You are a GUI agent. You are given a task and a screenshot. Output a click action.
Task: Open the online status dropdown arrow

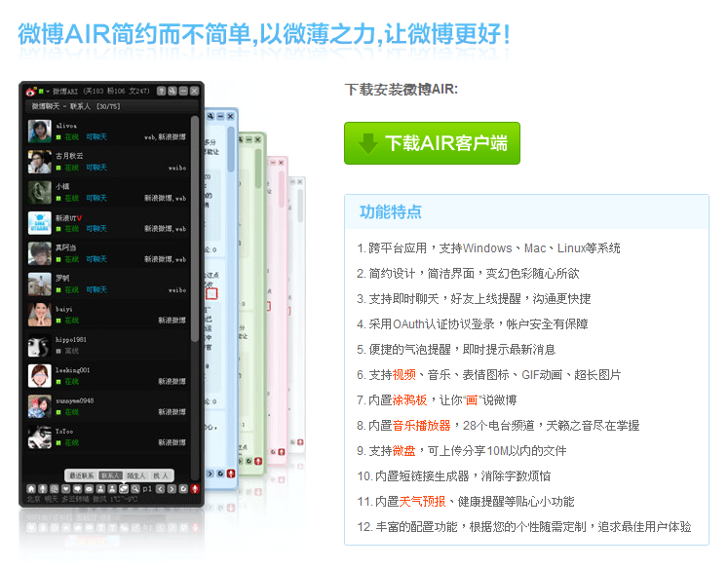point(48,91)
